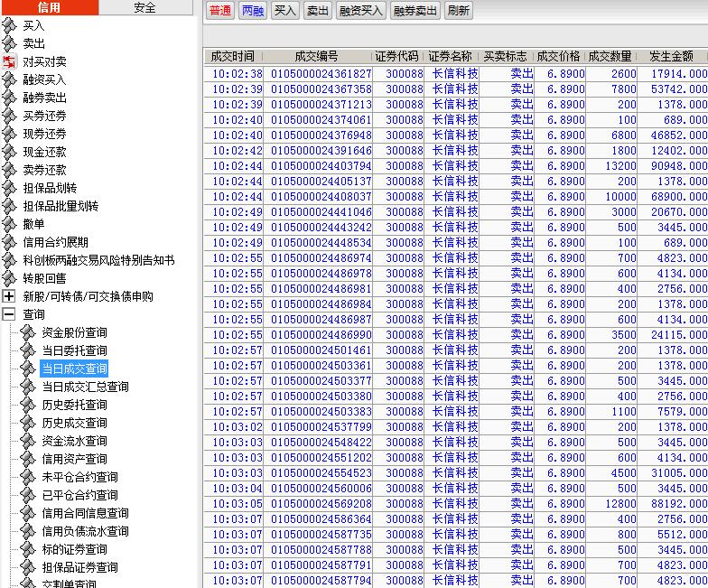Screen dimensions: 708x588
Task: Collapse the 查询 tree node
Action: (9, 314)
